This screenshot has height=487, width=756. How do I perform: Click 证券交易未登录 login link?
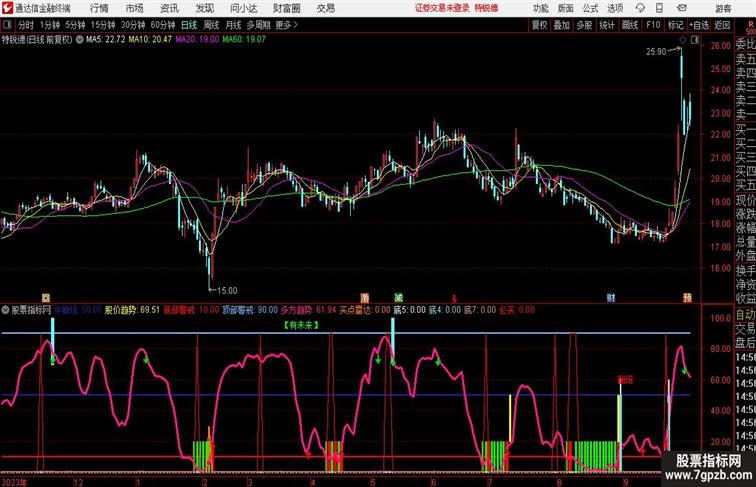[x=442, y=8]
